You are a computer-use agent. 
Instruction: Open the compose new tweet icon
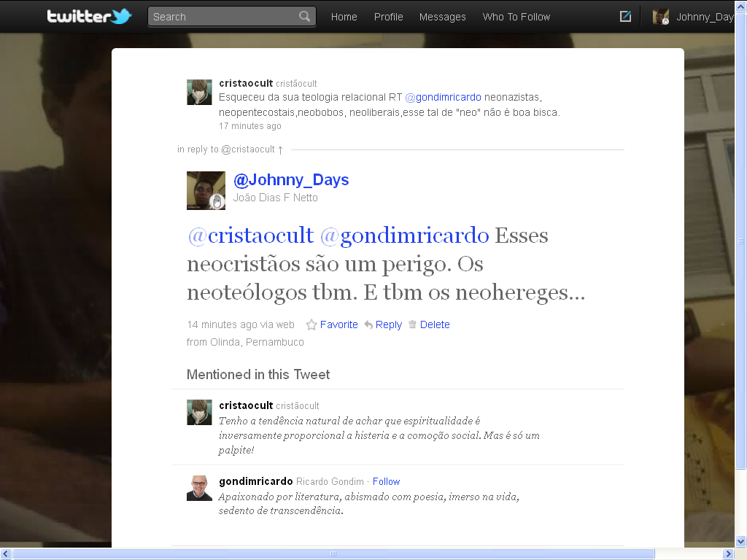625,17
